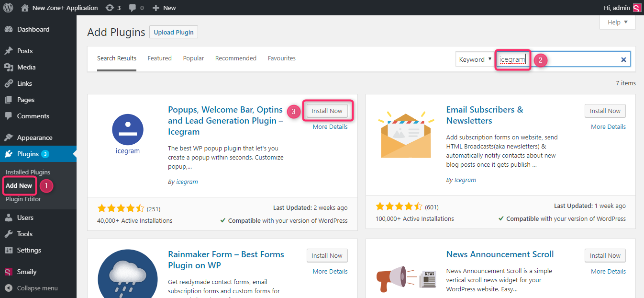This screenshot has height=298, width=644.
Task: Open the updates icon showing 3
Action: 113,8
